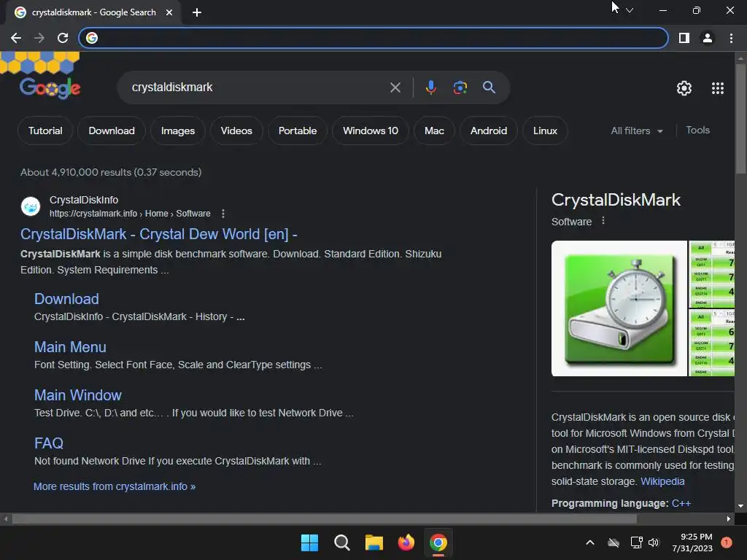The height and width of the screenshot is (560, 747).
Task: Open Google quick settings gear
Action: (x=684, y=88)
